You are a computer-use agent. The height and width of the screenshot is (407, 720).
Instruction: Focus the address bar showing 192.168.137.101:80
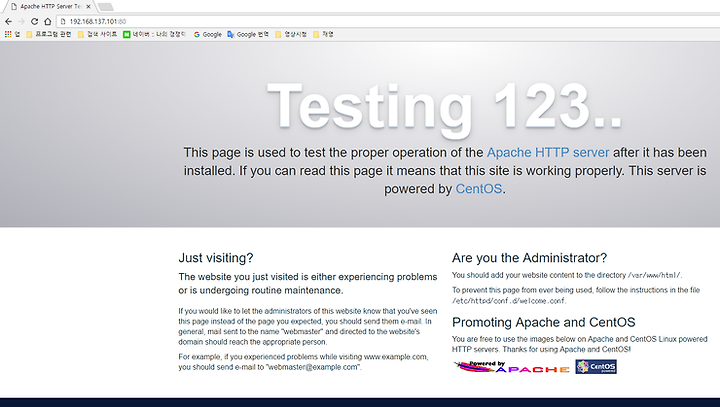point(390,21)
